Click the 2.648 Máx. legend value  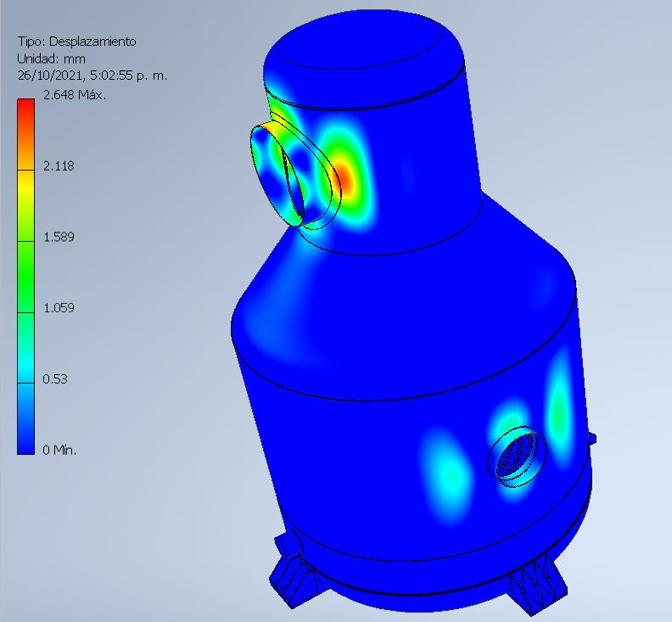[75, 95]
